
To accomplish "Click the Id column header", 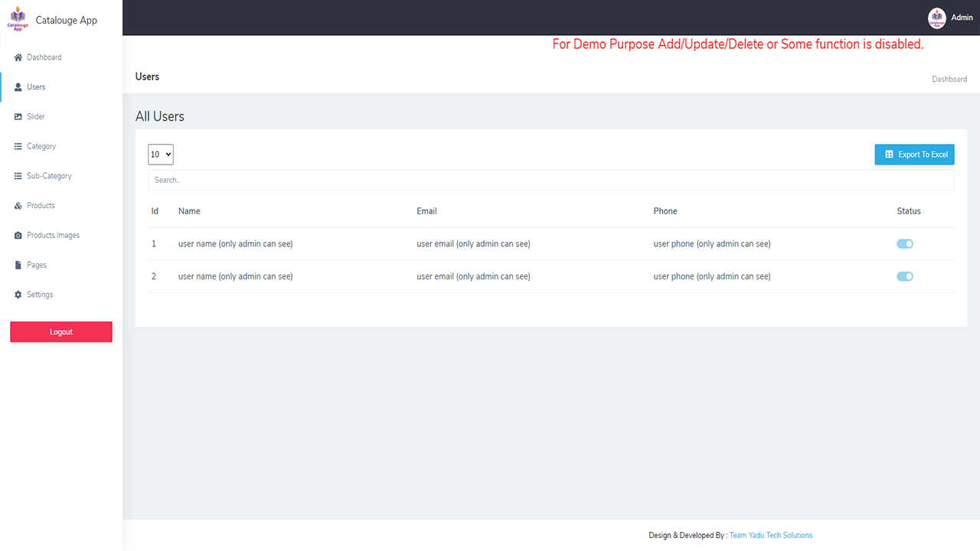I will [x=155, y=211].
